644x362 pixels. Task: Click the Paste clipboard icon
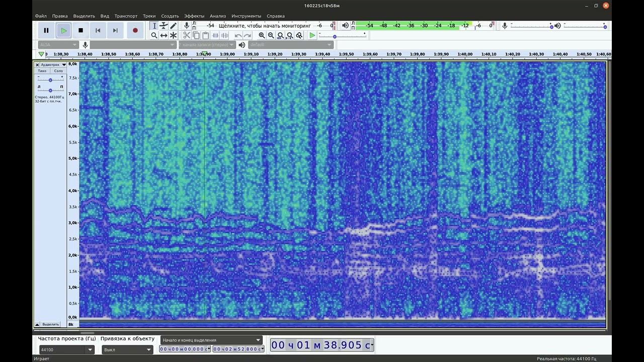[205, 35]
